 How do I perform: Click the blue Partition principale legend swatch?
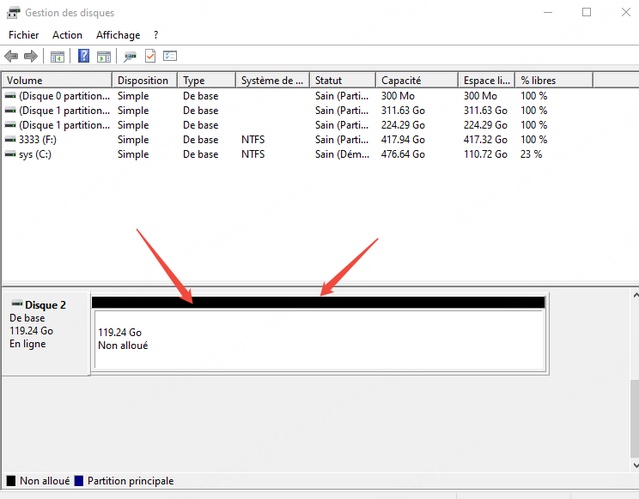(x=79, y=481)
